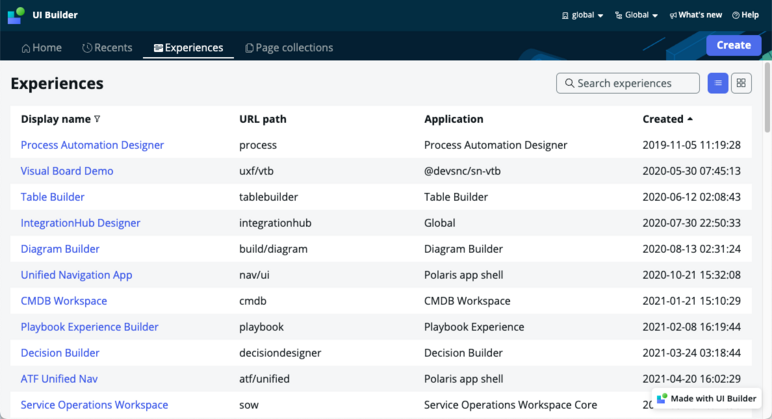Click created date '2019-11-05 11:19:28'
Viewport: 772px width, 419px height.
click(691, 145)
